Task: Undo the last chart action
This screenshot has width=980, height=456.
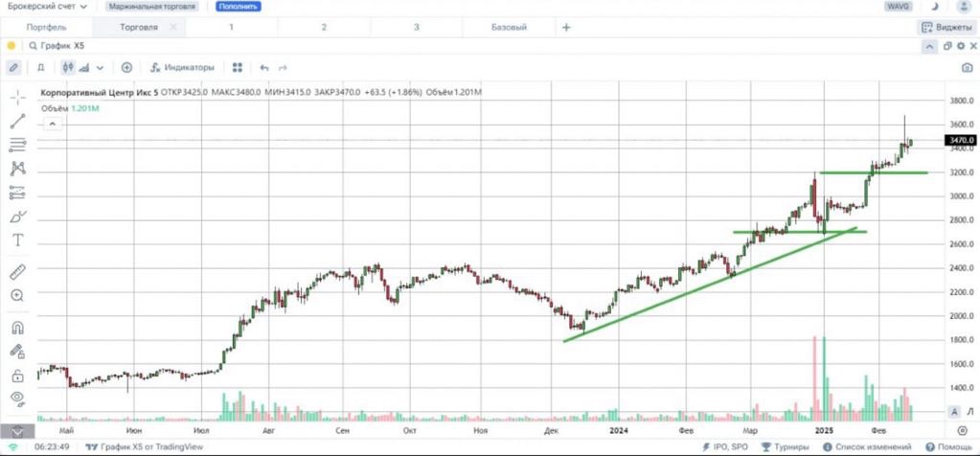Action: click(264, 67)
